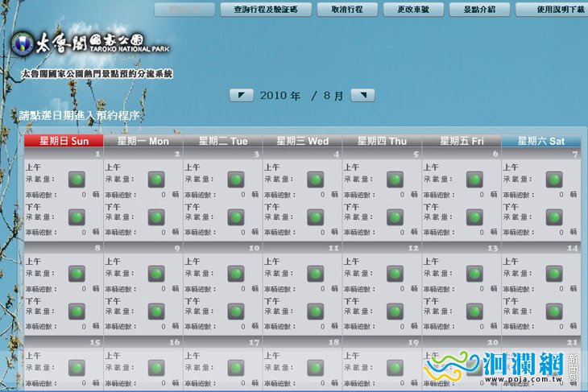588x392 pixels.
Task: Click morning green capacity indicator for day 10
Action: click(236, 274)
